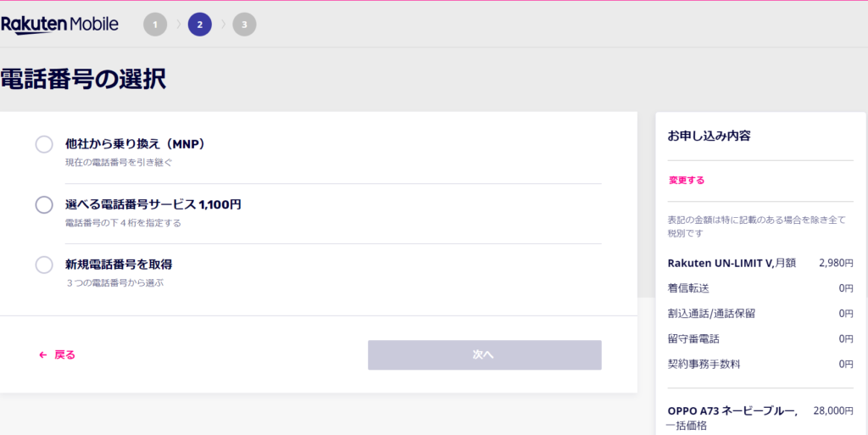The width and height of the screenshot is (868, 435).
Task: Select 新規電話番号を取得 radio button
Action: [44, 265]
